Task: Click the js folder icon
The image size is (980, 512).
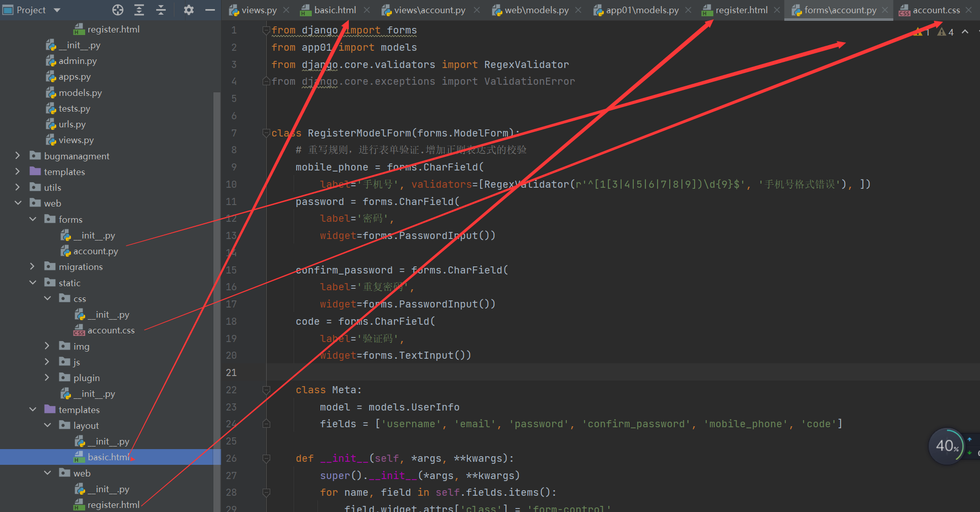Action: (64, 362)
